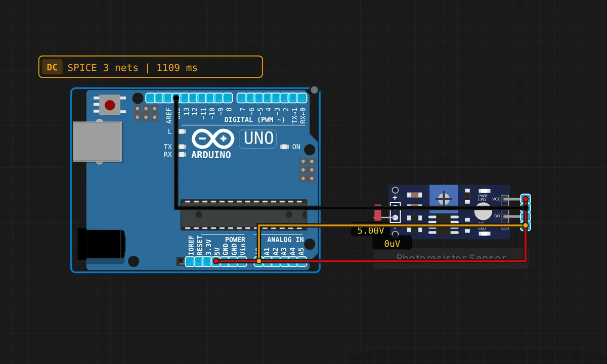Push the red reset button on Arduino

click(x=110, y=105)
